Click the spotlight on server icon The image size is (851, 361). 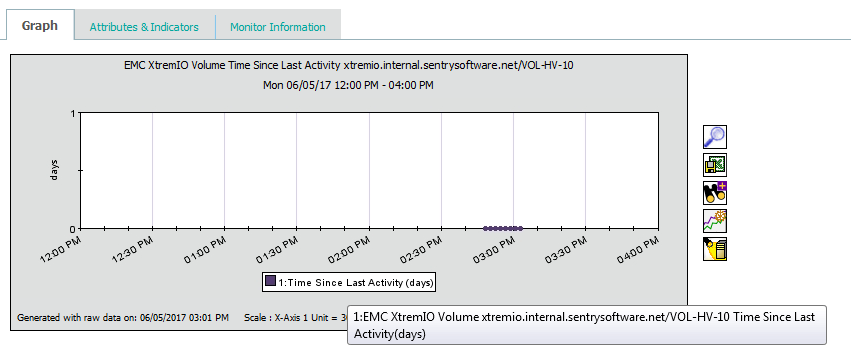click(x=715, y=249)
